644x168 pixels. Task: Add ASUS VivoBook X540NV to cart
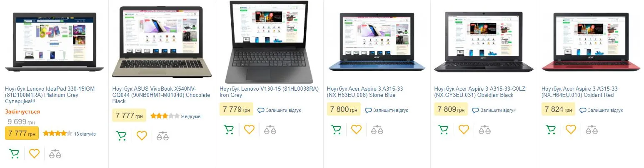click(121, 136)
